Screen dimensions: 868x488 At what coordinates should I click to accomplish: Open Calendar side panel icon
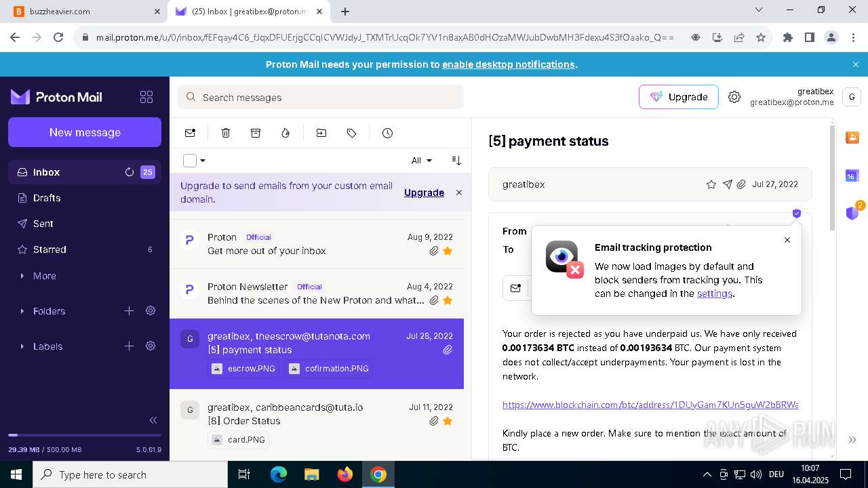pos(852,176)
